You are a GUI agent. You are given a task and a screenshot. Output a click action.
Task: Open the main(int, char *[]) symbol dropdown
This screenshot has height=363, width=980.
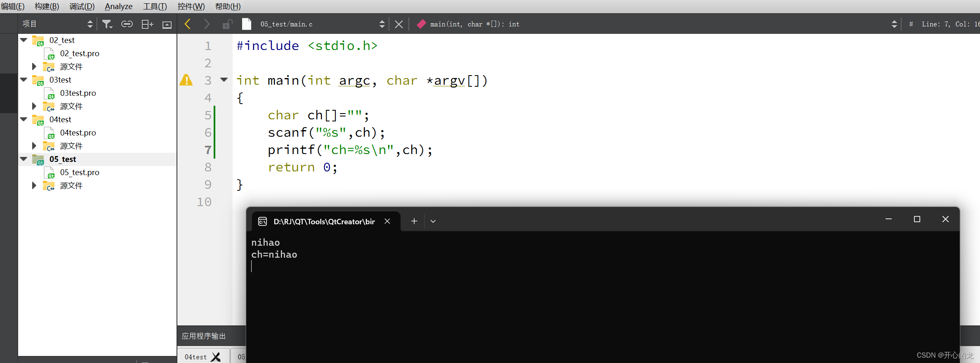click(894, 24)
